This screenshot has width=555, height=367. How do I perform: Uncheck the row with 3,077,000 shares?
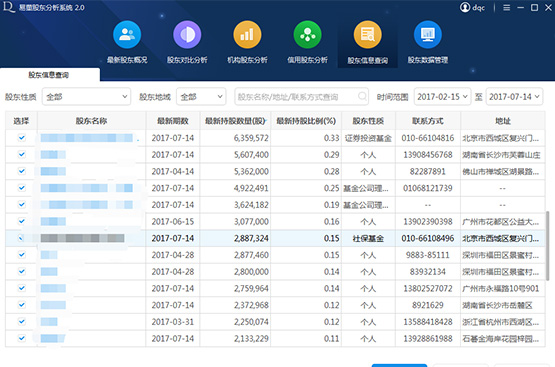pos(22,221)
